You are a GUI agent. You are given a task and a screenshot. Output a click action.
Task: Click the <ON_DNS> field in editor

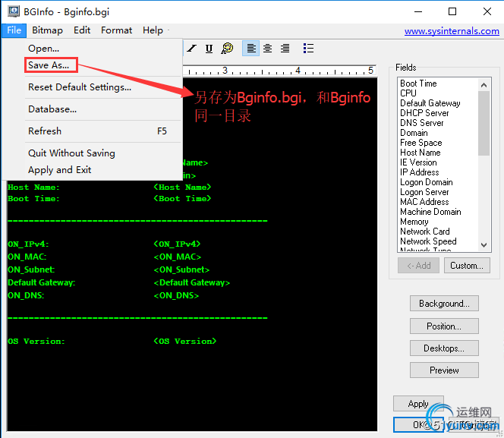click(176, 295)
